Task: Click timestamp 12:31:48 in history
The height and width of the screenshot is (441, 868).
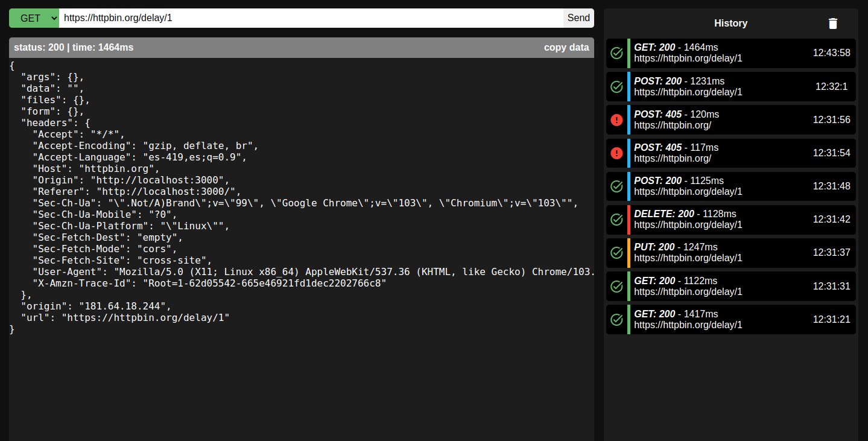Action: click(x=831, y=186)
